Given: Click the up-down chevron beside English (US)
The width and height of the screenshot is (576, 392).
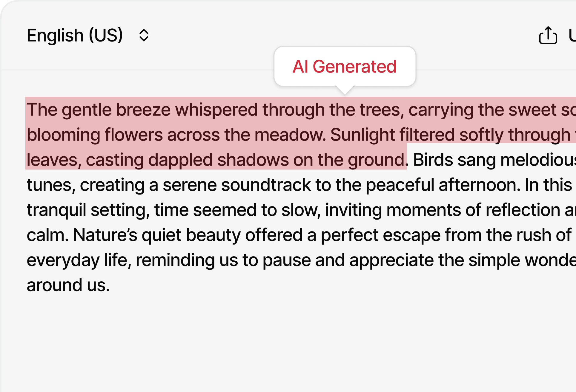Looking at the screenshot, I should coord(144,36).
